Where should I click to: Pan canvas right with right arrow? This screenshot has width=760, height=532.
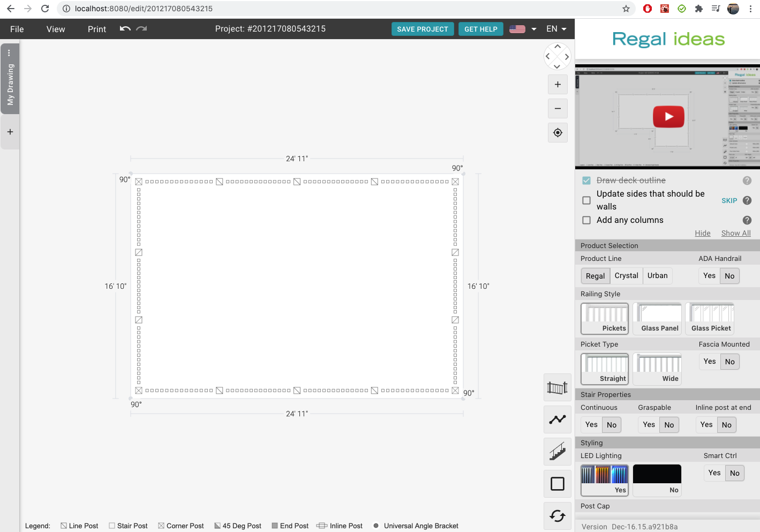coord(567,56)
